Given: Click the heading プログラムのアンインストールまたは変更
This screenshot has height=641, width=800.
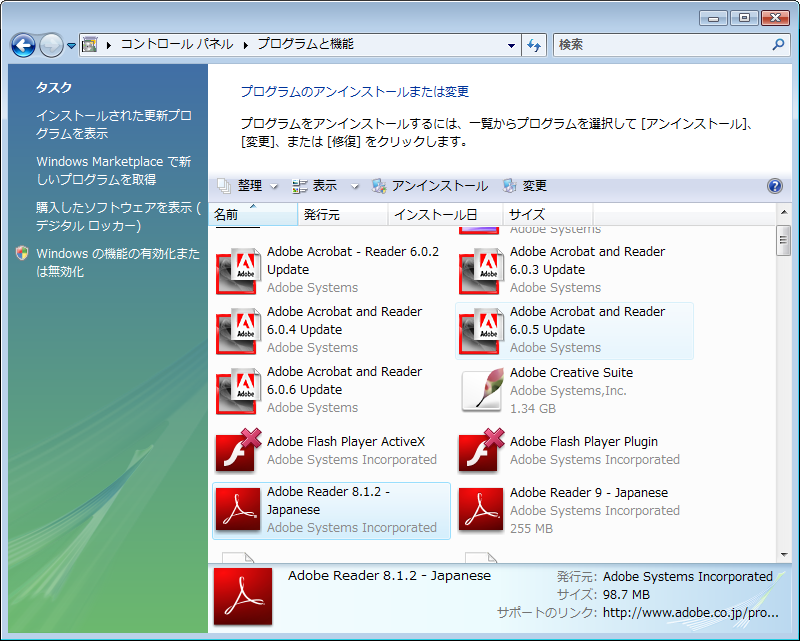Looking at the screenshot, I should (x=355, y=92).
